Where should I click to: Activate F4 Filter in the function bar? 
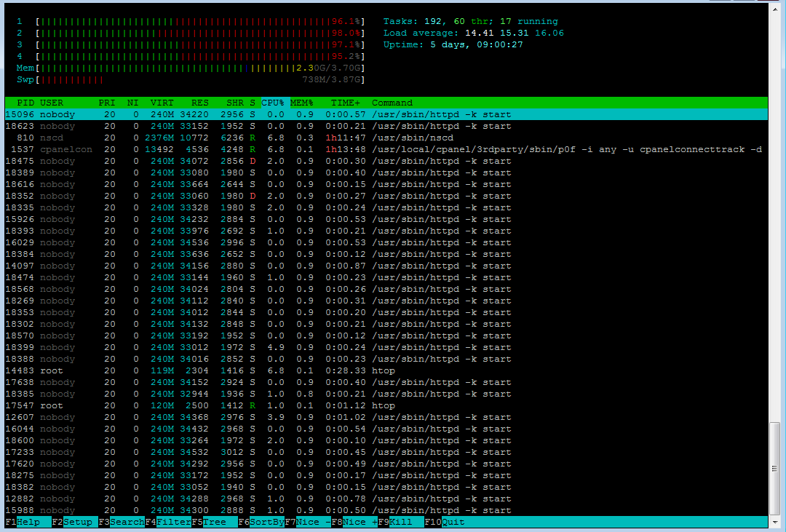tap(168, 522)
